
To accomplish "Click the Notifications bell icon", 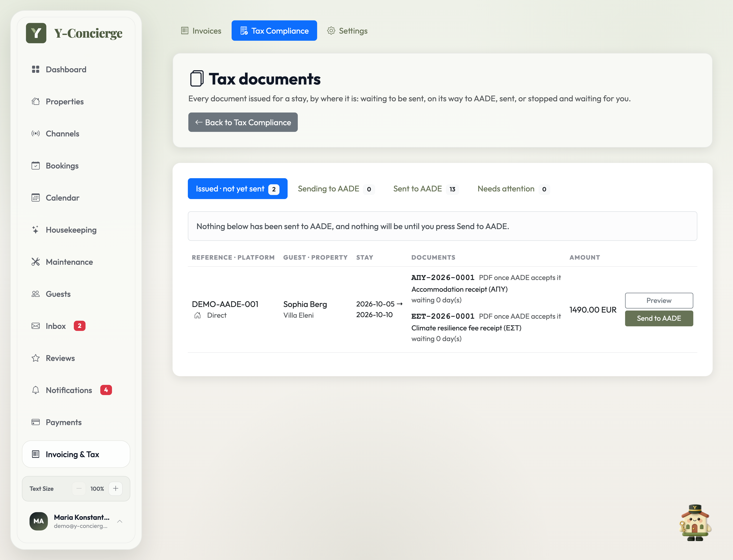I will (x=36, y=390).
